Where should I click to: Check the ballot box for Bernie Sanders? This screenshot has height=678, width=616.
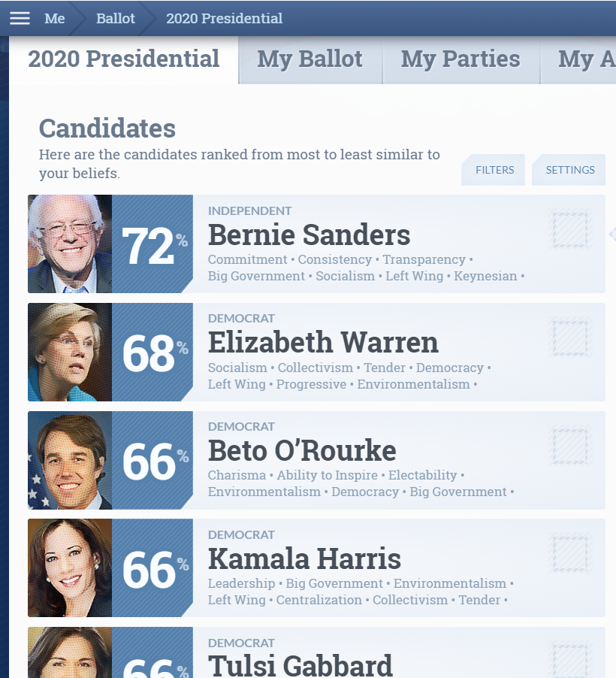[570, 229]
